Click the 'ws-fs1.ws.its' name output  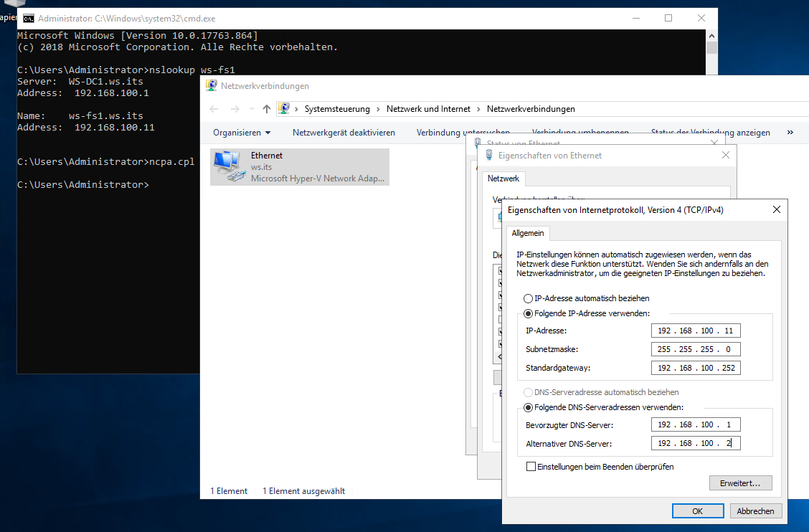(x=105, y=115)
